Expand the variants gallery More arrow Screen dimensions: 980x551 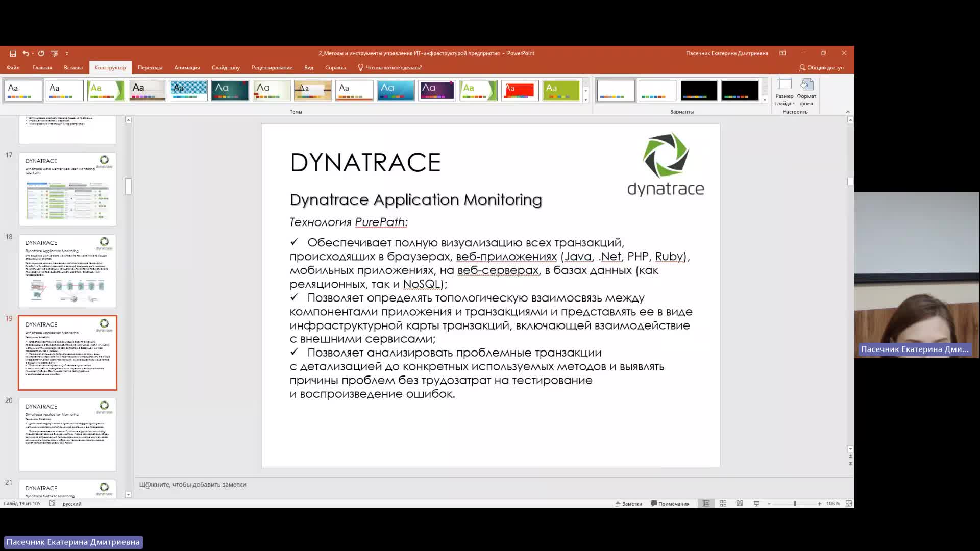(765, 99)
